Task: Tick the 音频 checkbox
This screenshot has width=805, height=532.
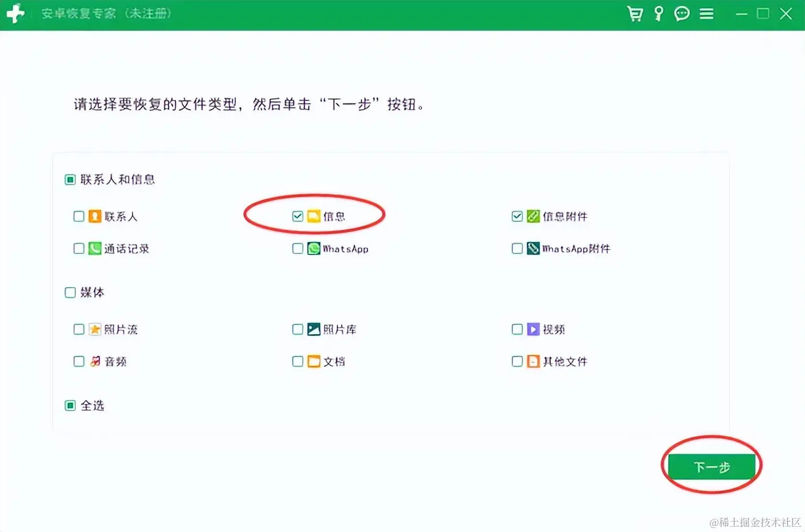Action: pos(79,361)
